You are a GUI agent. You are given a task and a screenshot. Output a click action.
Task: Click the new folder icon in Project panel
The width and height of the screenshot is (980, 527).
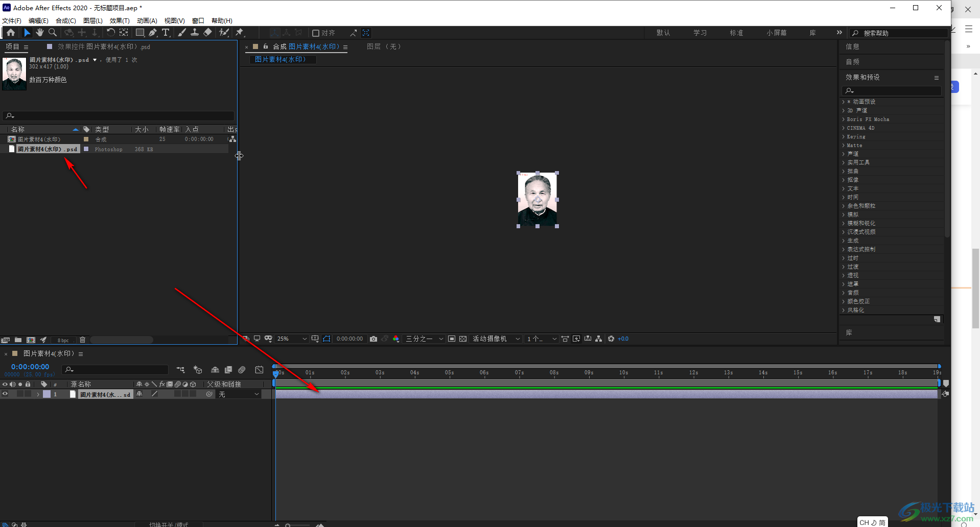[18, 340]
